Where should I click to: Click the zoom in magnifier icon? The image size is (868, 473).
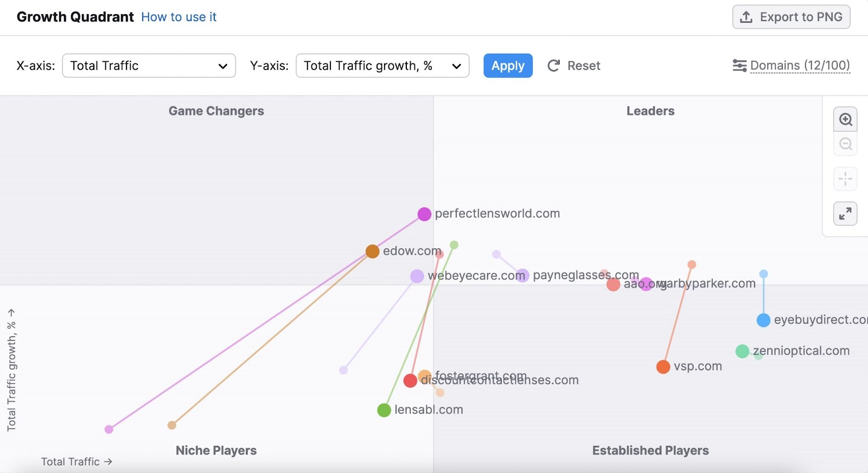(845, 119)
